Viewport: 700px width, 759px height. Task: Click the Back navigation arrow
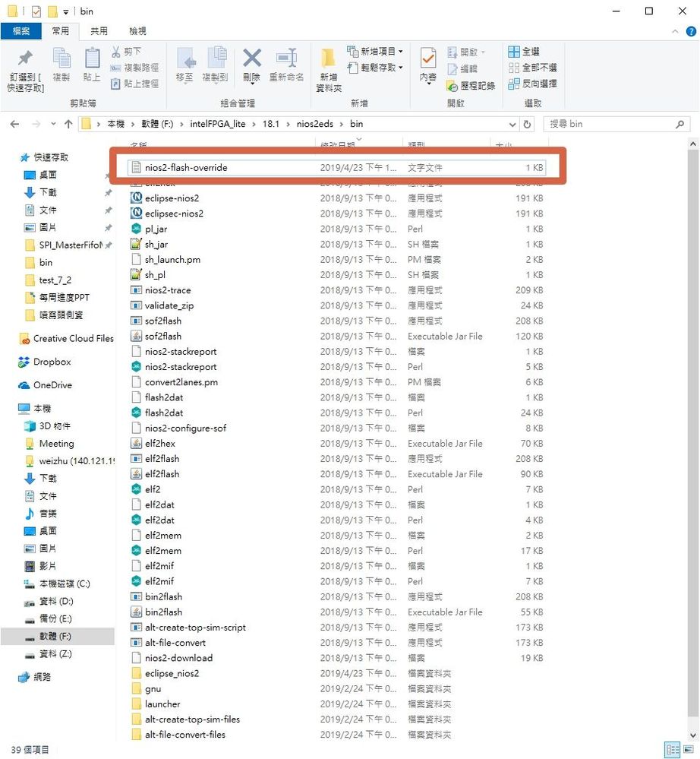pos(15,124)
